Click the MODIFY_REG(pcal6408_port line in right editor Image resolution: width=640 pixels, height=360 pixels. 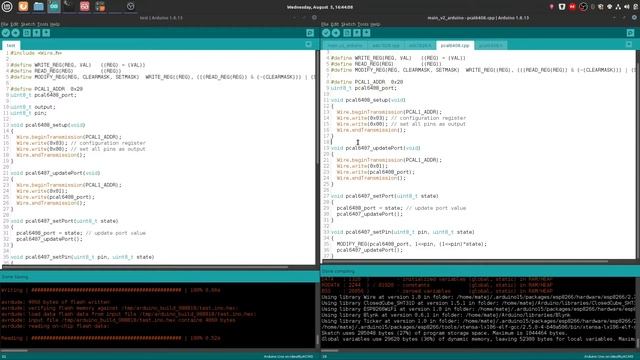[x=412, y=244]
